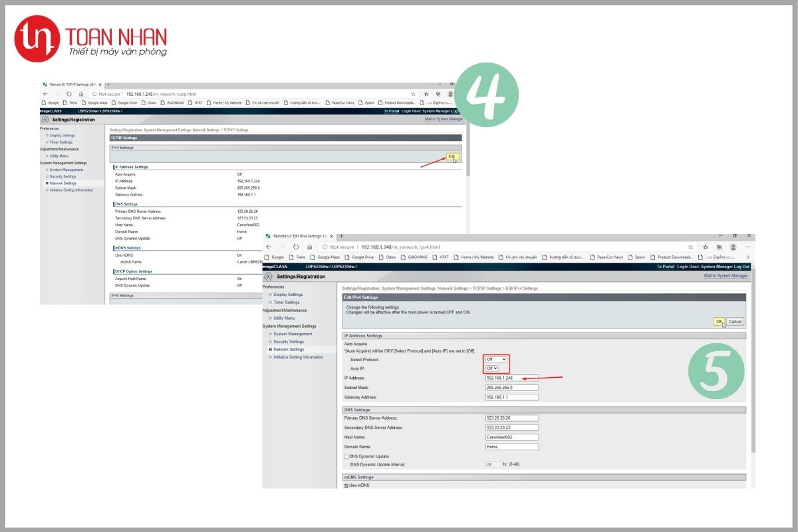Click the DNS Dynamic Update Interval field
Screen dimensions: 798x532
tap(493, 465)
